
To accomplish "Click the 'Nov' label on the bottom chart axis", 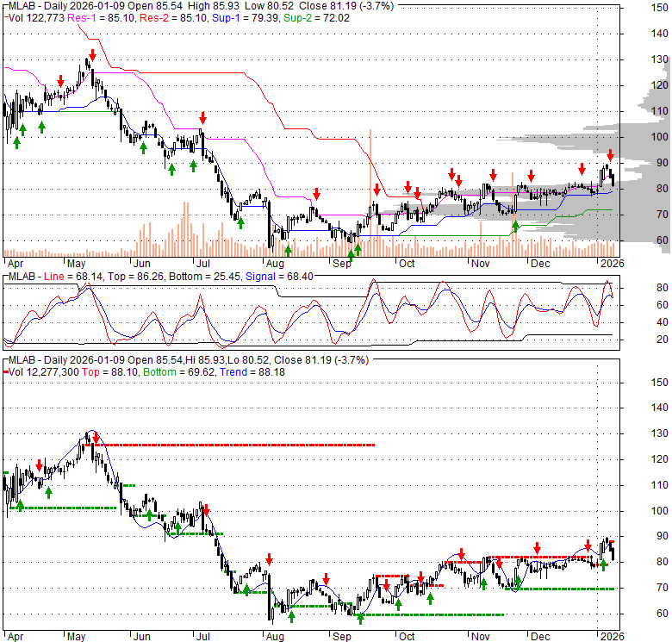I will [481, 637].
